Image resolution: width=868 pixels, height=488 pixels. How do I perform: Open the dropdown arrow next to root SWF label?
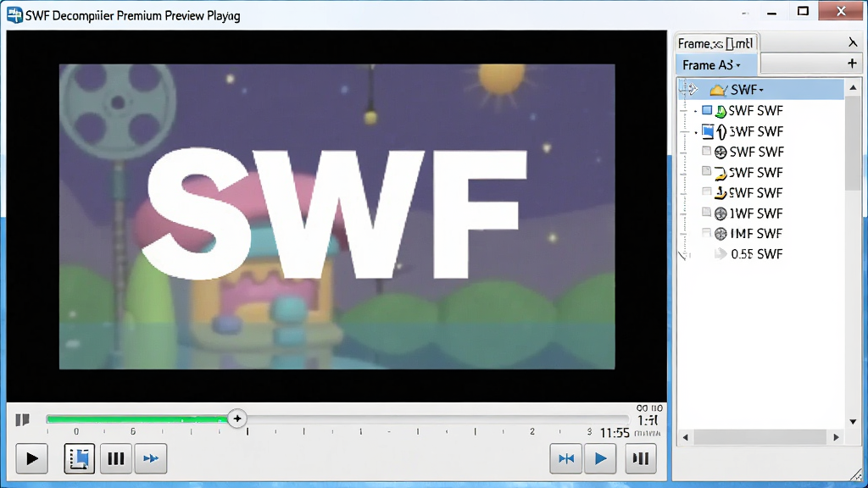pyautogui.click(x=762, y=90)
